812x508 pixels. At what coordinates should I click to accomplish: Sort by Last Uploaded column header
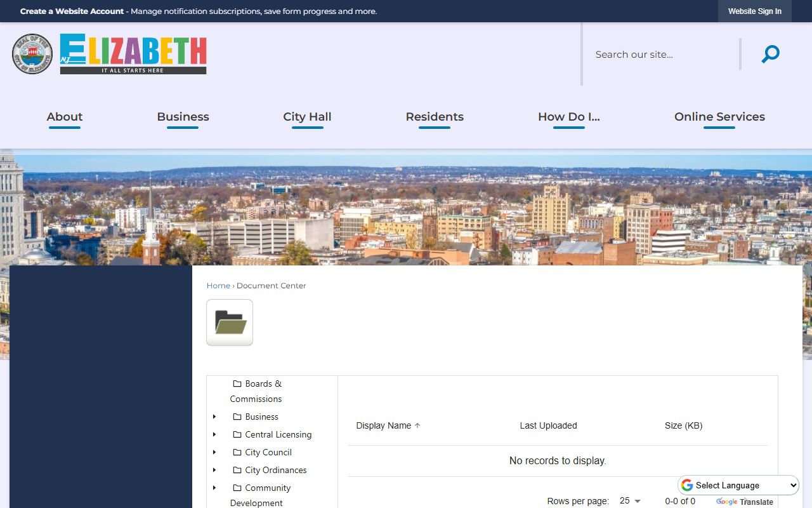click(548, 425)
